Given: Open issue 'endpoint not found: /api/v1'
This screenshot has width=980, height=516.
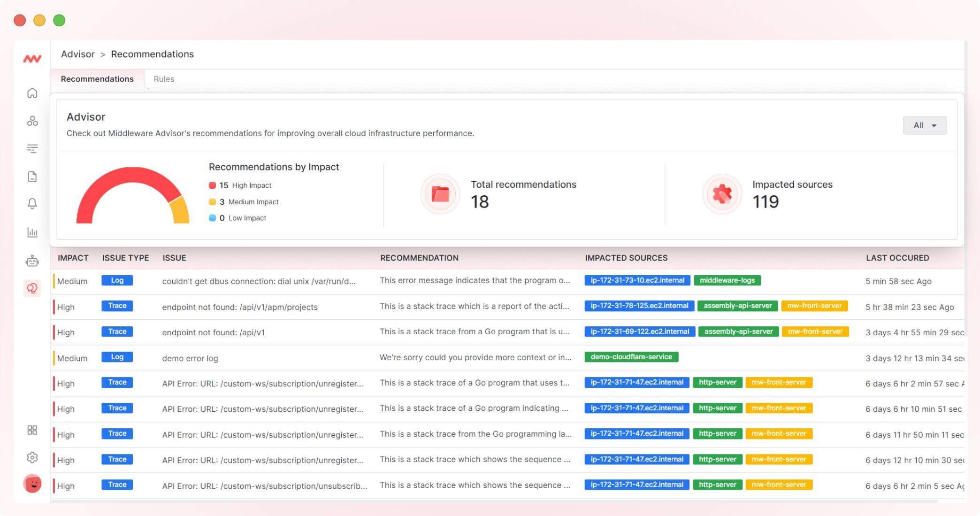Looking at the screenshot, I should tap(213, 332).
